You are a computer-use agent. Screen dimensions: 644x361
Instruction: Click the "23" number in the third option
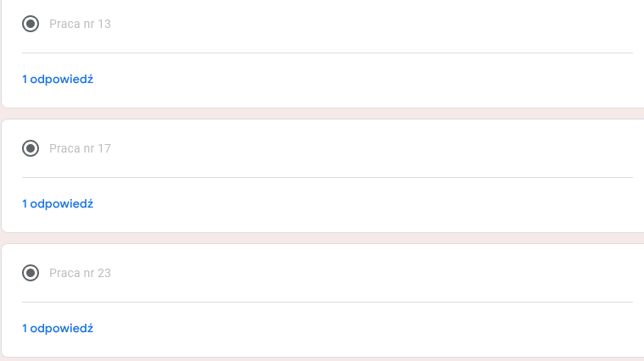(x=104, y=273)
